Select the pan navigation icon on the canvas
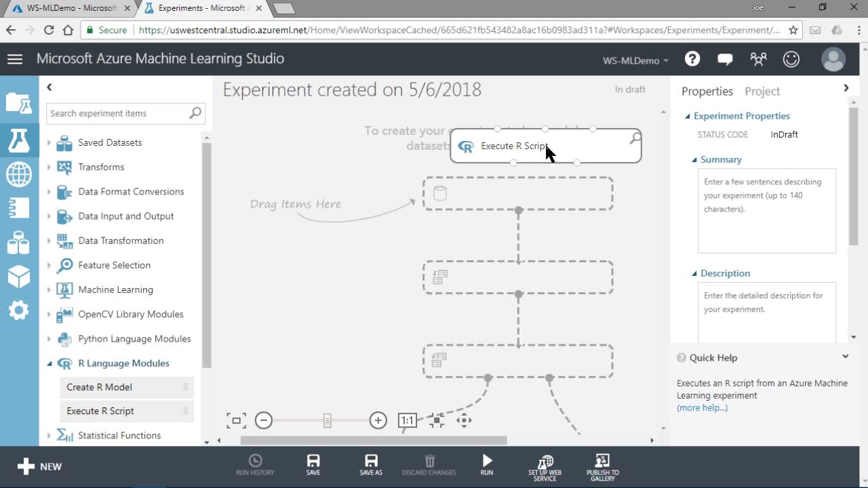Screen dimensions: 868x488 coord(465,420)
